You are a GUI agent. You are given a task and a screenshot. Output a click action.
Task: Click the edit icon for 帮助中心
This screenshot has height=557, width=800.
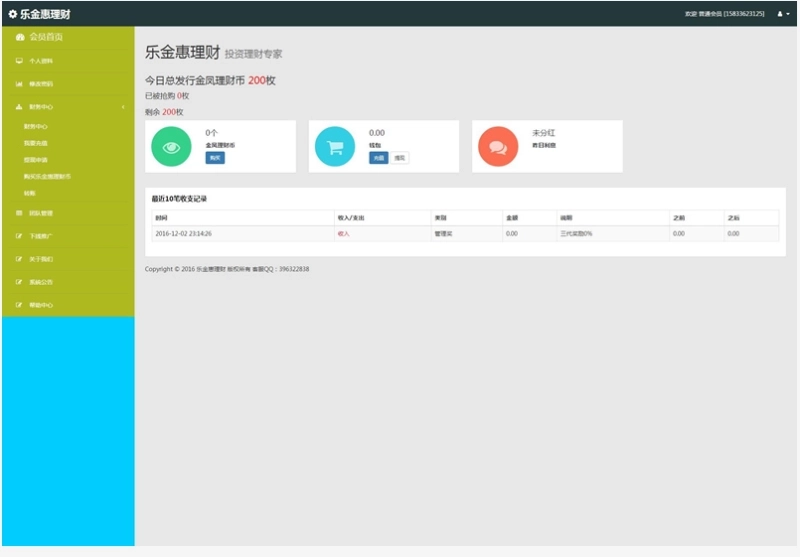point(19,305)
